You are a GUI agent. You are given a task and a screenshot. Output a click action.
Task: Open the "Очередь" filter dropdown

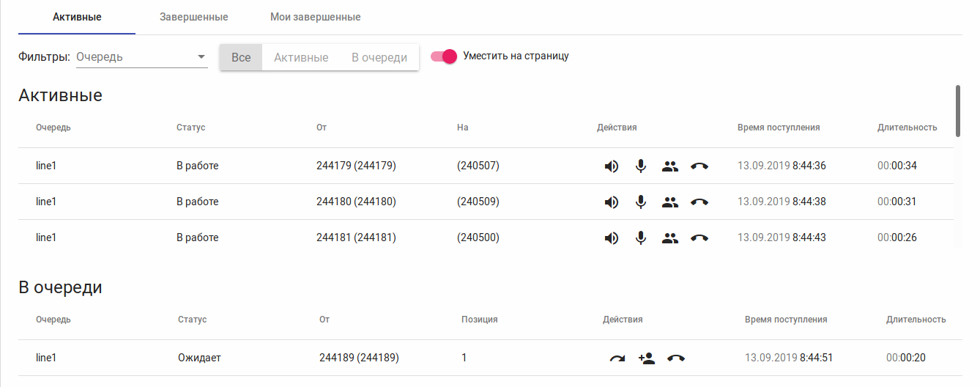click(141, 57)
